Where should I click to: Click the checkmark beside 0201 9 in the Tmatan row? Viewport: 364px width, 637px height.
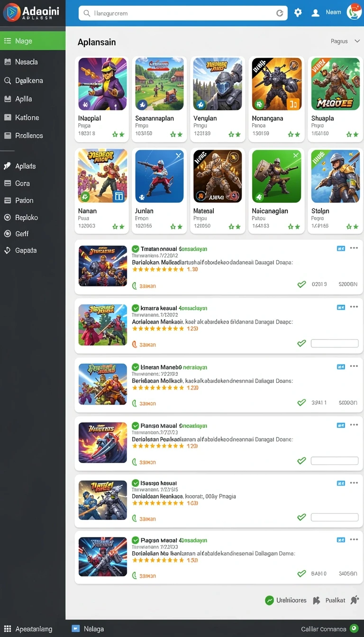pos(301,284)
